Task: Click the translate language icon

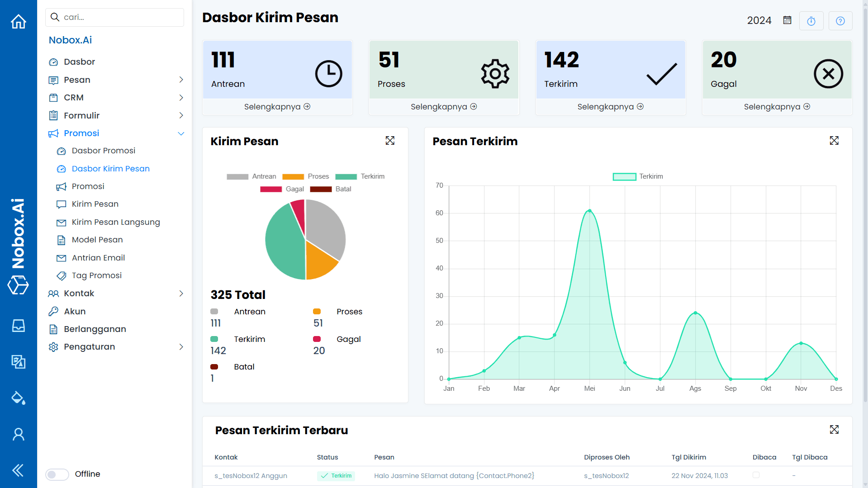Action: (19, 362)
